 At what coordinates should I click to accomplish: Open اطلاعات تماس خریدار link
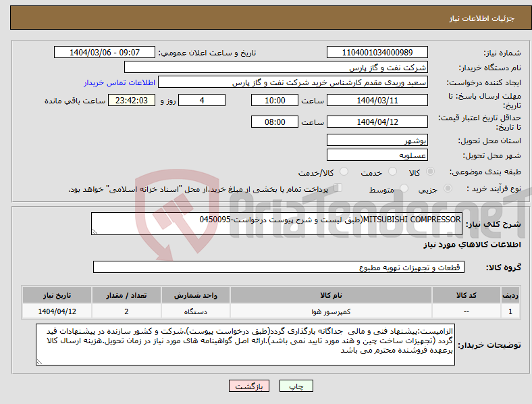point(119,82)
